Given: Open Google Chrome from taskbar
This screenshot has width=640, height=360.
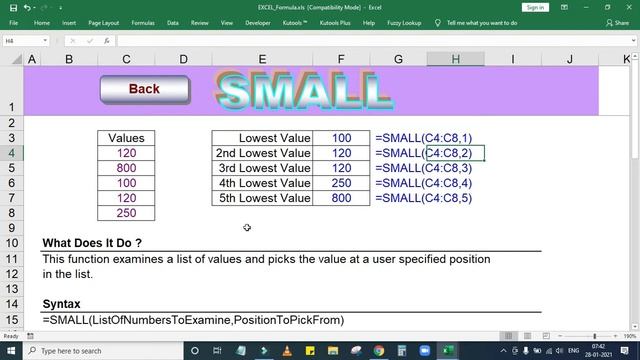Looking at the screenshot, I should [379, 351].
